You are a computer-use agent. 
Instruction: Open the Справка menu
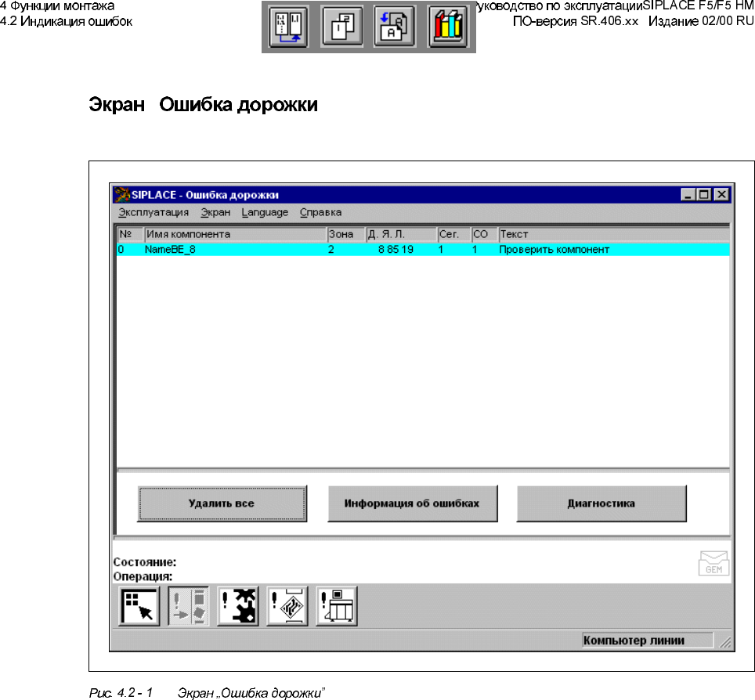point(320,212)
